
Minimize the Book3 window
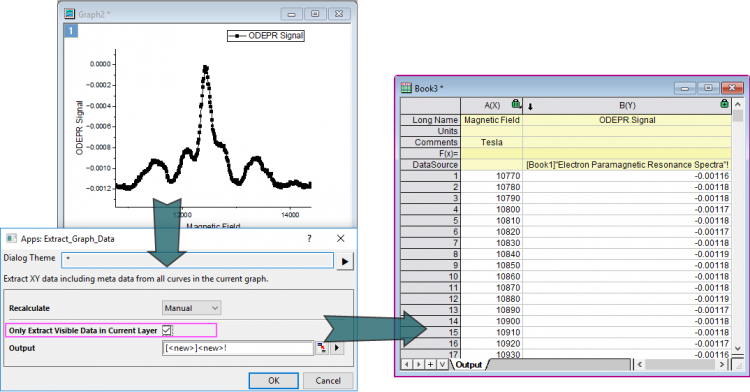click(685, 88)
